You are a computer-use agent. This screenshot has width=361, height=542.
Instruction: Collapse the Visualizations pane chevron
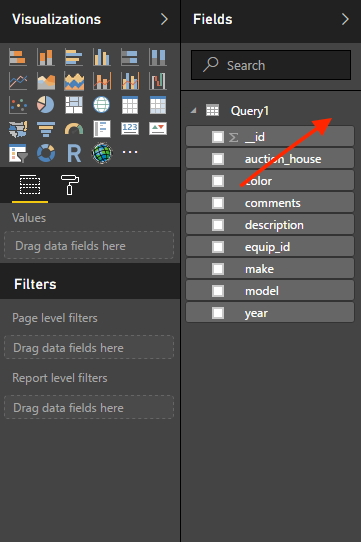[x=164, y=19]
